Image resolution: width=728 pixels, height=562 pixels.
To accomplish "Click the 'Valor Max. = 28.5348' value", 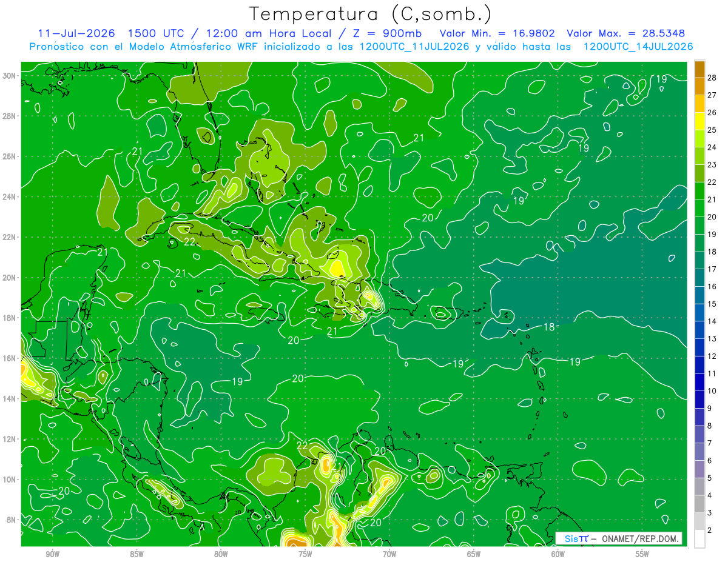I will 625,34.
